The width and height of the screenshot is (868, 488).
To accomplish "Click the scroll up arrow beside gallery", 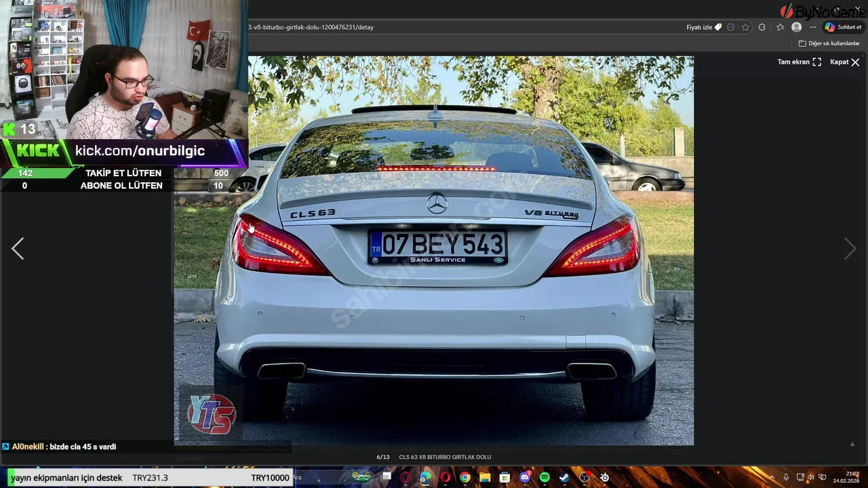I will pos(852,445).
